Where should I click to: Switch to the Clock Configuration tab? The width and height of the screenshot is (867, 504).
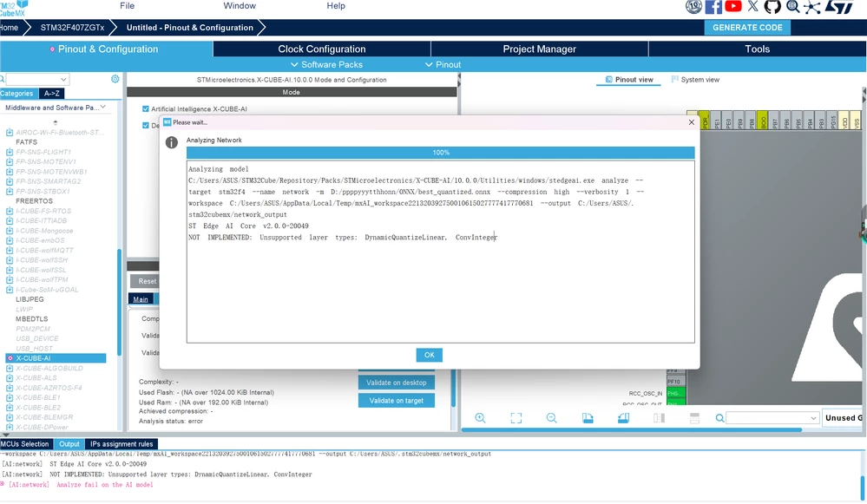coord(322,49)
